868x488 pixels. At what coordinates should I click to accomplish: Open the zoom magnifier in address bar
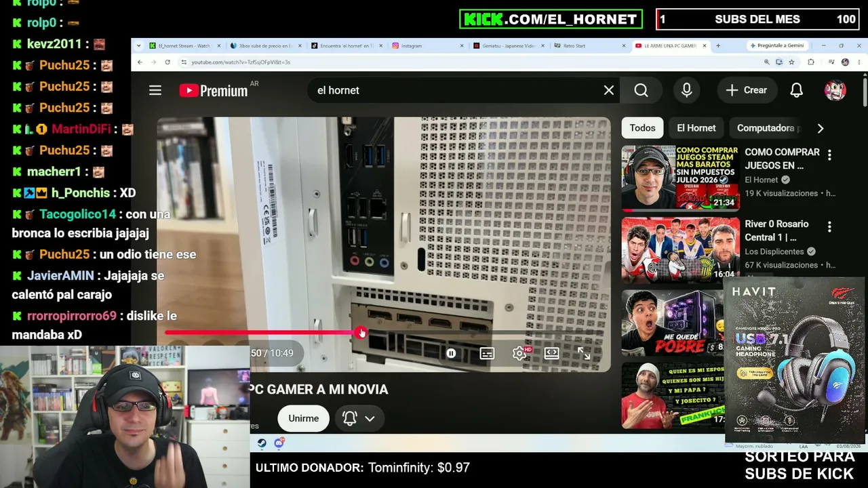point(767,62)
